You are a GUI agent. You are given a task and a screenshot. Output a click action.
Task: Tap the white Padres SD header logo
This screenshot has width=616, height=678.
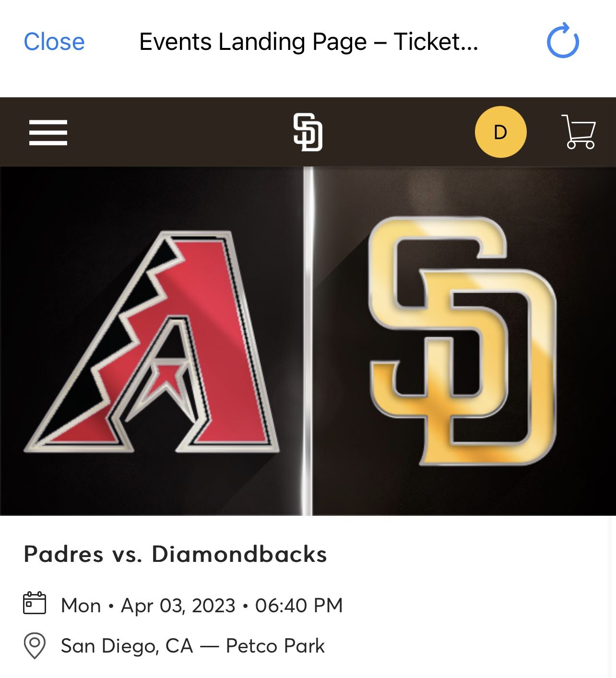coord(308,132)
